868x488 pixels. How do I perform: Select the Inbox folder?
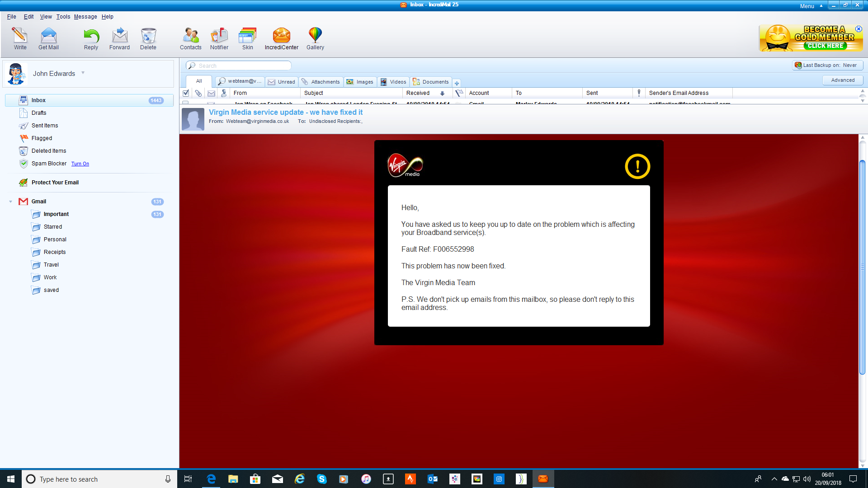point(89,100)
